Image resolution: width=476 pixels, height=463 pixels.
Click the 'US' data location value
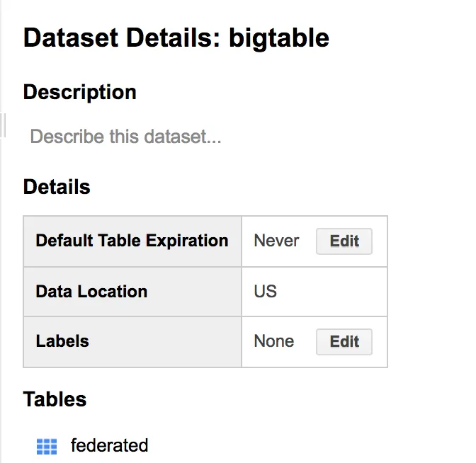click(265, 291)
